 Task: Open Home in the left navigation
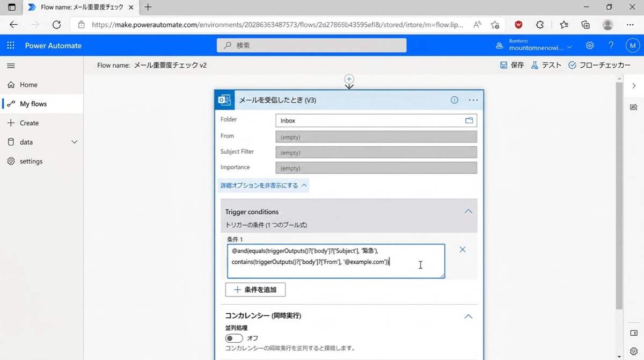28,85
